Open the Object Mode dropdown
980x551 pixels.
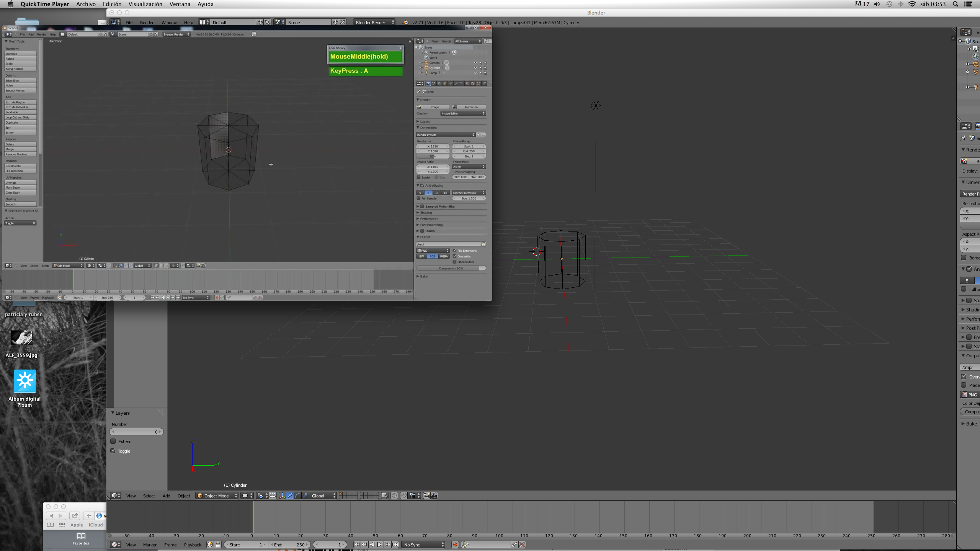pyautogui.click(x=217, y=496)
